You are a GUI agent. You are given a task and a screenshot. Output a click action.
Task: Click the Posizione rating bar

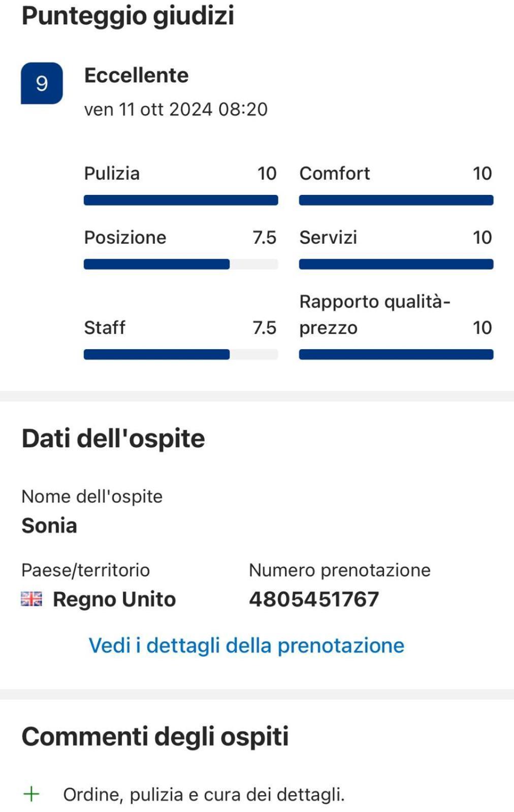tap(181, 264)
